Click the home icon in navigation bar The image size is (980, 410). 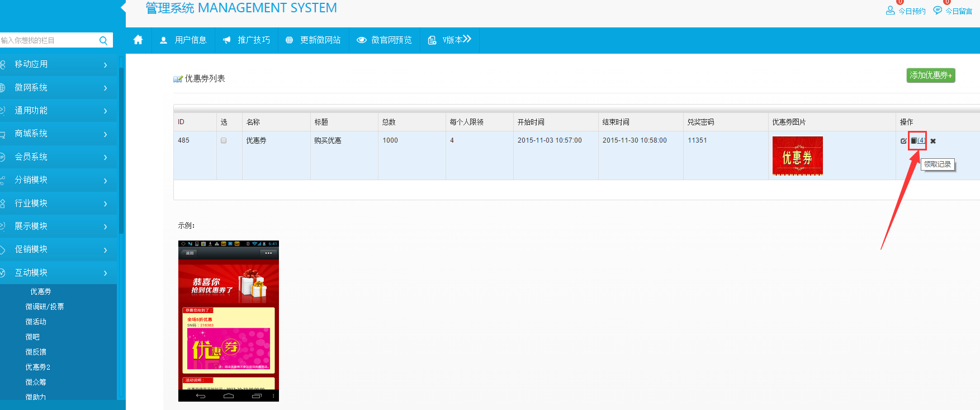point(138,40)
